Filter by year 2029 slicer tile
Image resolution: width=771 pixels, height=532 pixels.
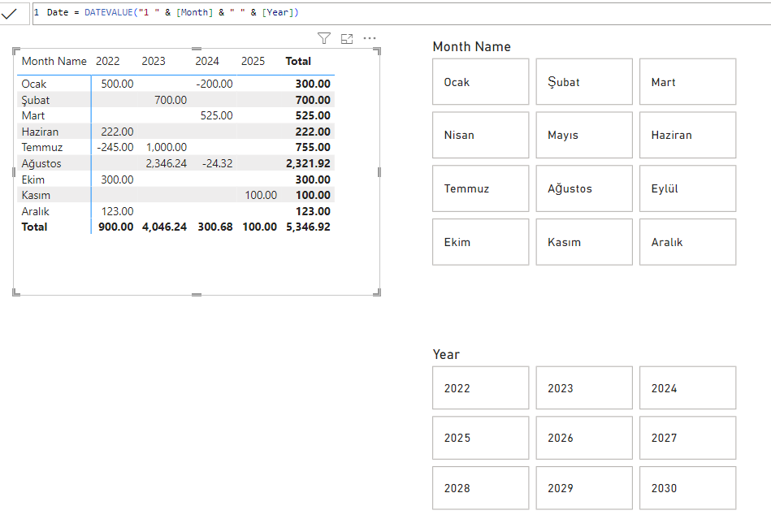pos(584,488)
